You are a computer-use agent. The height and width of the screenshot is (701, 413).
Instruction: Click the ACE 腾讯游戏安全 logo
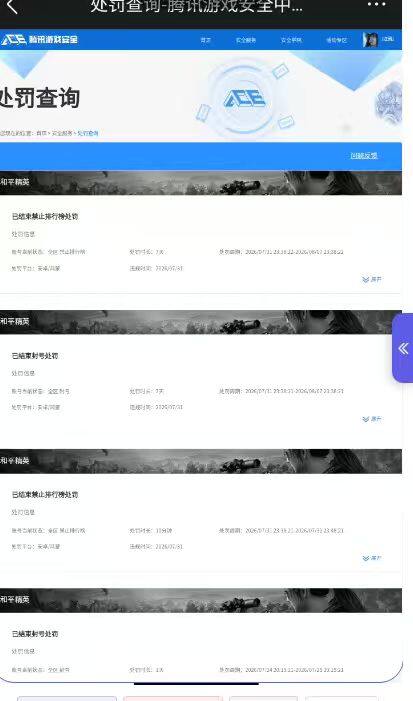click(x=40, y=40)
